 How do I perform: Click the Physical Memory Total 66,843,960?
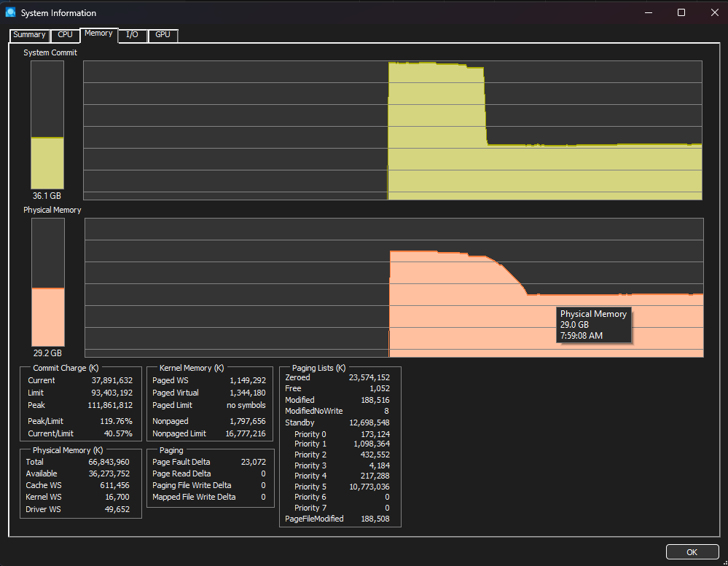[109, 462]
